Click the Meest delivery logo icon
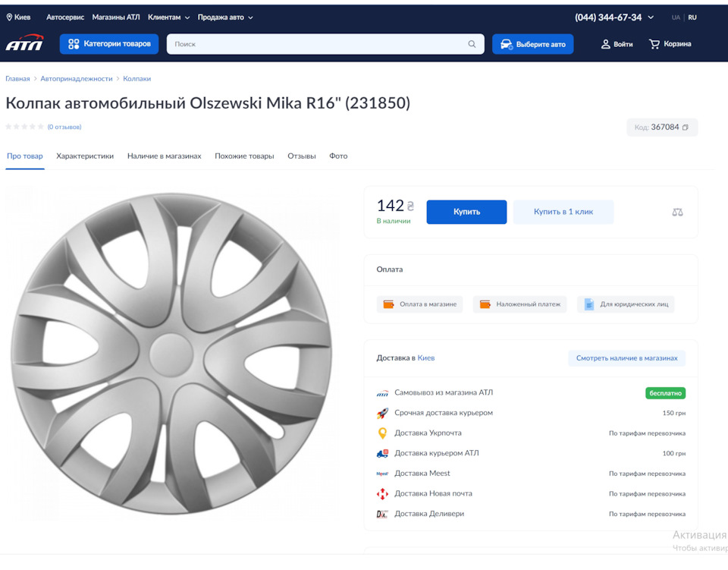Screen dimensions: 728x570 pos(382,474)
